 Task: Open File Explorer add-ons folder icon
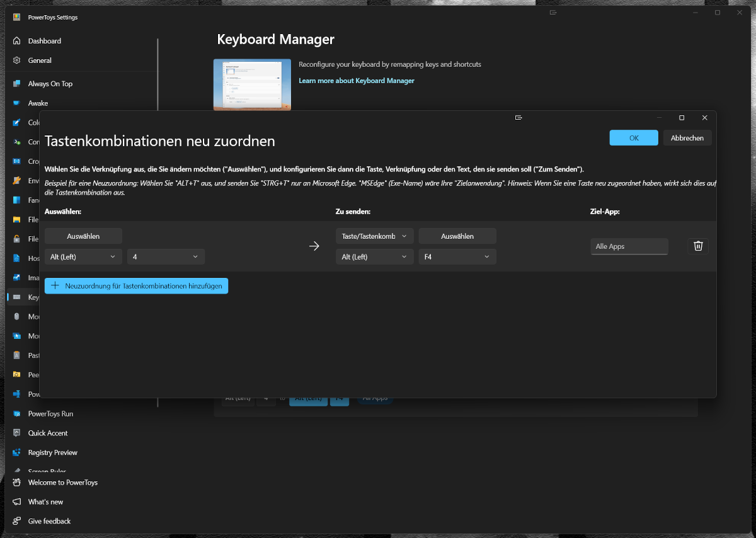(x=17, y=220)
